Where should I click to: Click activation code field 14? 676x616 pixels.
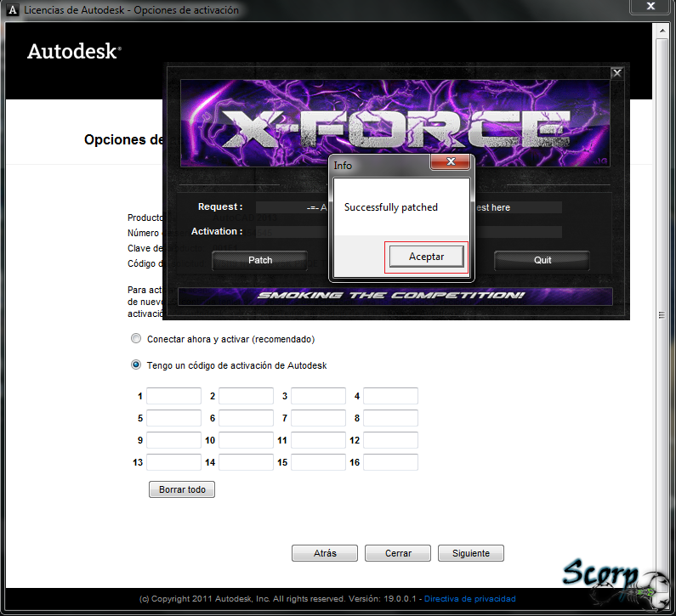(247, 462)
